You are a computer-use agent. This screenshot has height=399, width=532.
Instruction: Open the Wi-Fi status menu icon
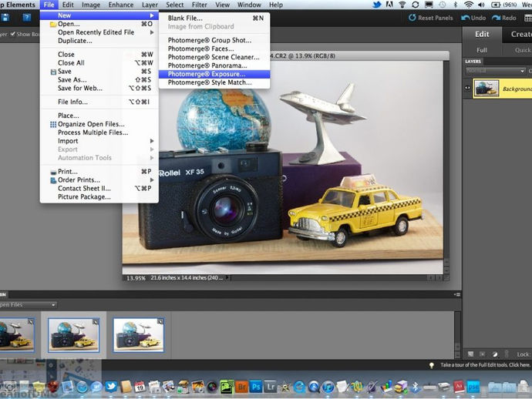(x=469, y=5)
